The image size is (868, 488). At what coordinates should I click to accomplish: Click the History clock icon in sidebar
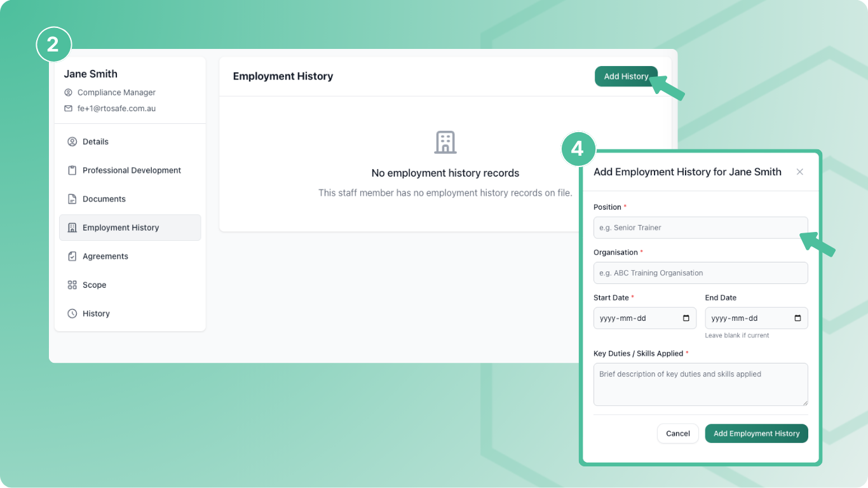coord(72,313)
